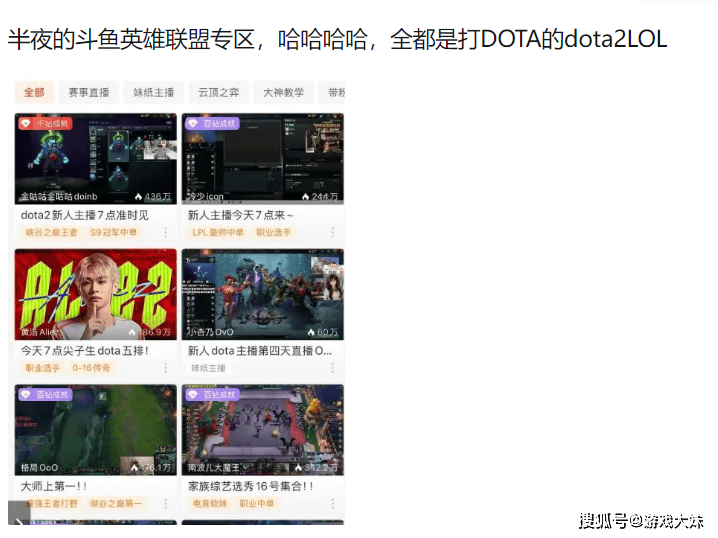Open three-dot menu on 家族综艺选秀 card
The height and width of the screenshot is (538, 718).
[x=333, y=504]
